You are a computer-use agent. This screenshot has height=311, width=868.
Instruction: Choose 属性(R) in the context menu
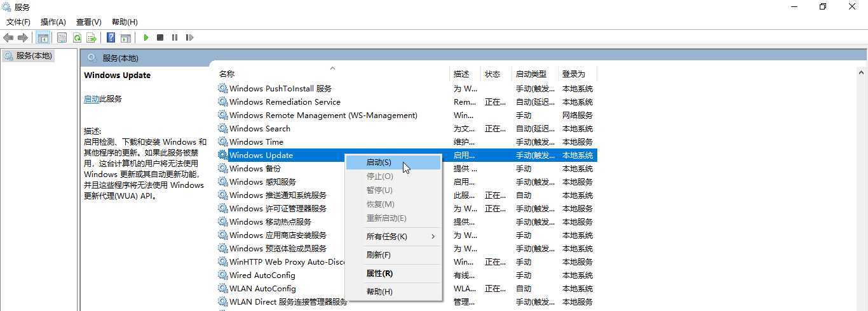click(x=393, y=273)
